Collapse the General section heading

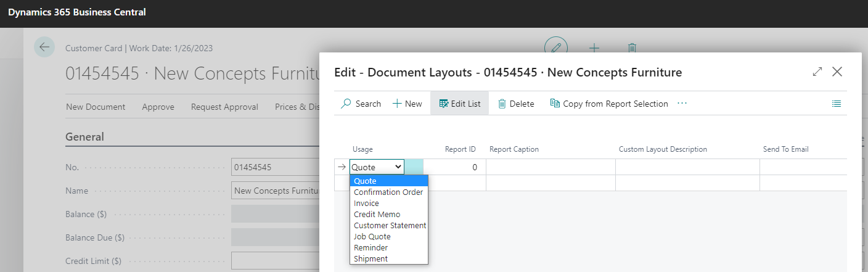[84, 137]
